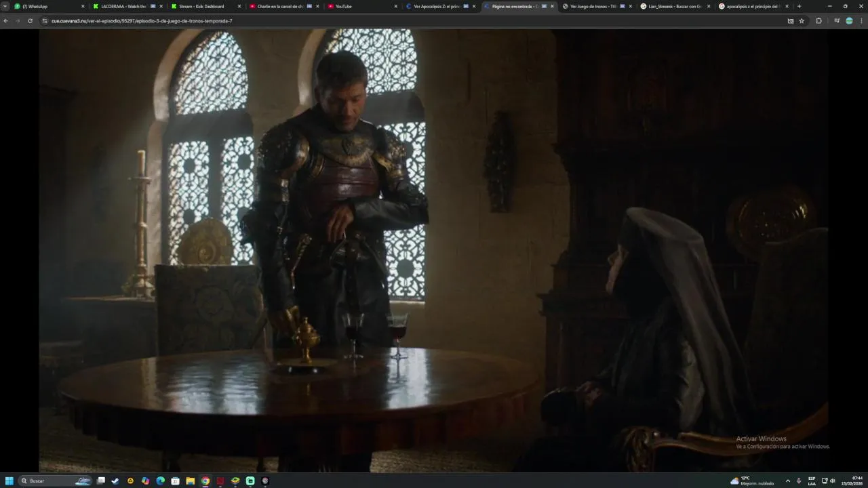Open File Explorer from the taskbar

pyautogui.click(x=191, y=481)
